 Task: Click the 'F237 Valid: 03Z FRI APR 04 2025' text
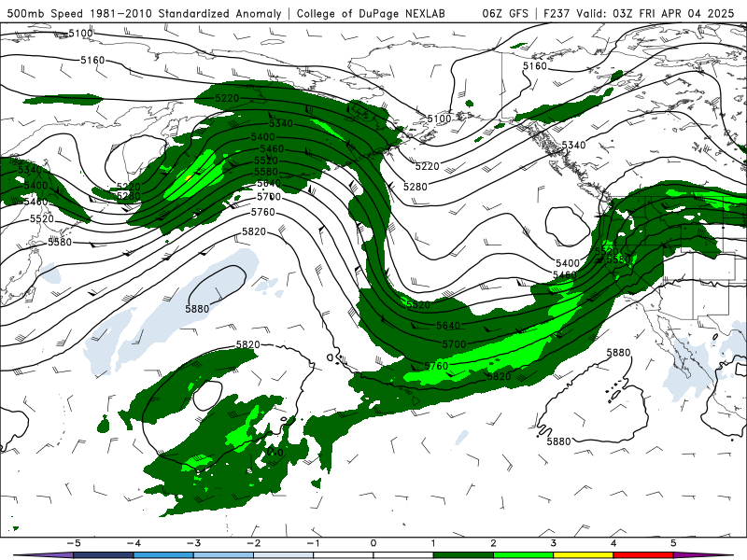(x=639, y=13)
